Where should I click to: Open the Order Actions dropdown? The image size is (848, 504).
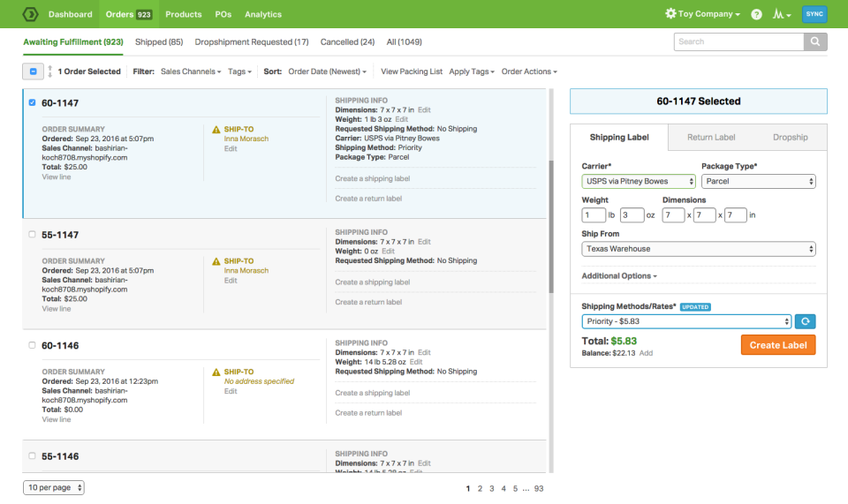coord(529,71)
